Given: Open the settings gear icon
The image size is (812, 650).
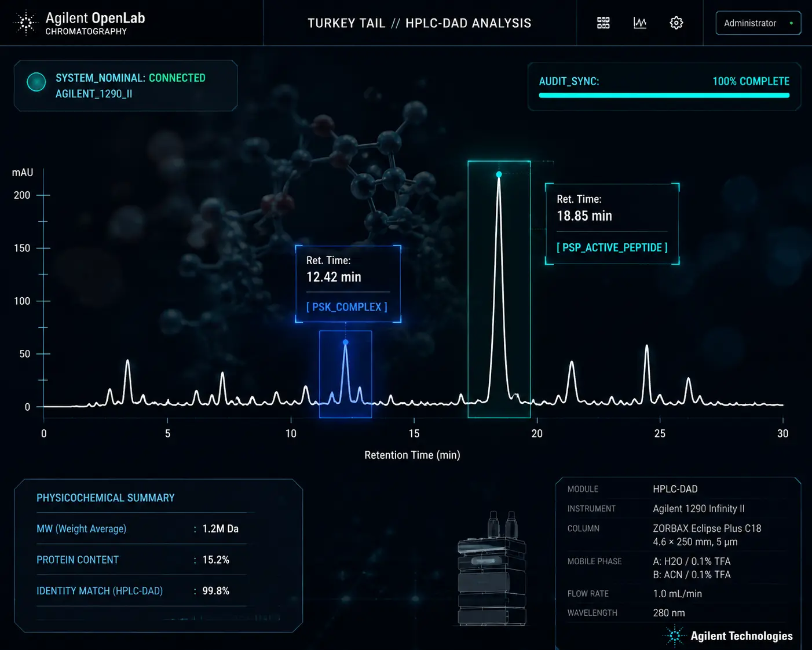Looking at the screenshot, I should 676,23.
